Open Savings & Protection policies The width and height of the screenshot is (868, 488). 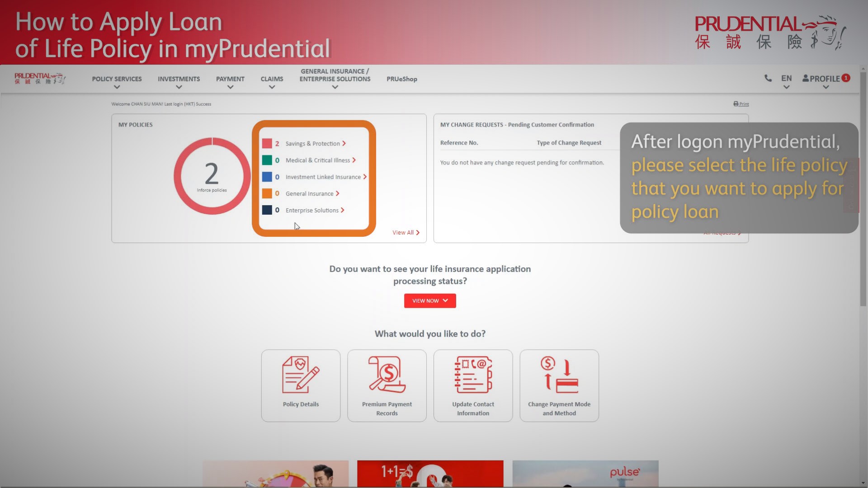pos(313,144)
